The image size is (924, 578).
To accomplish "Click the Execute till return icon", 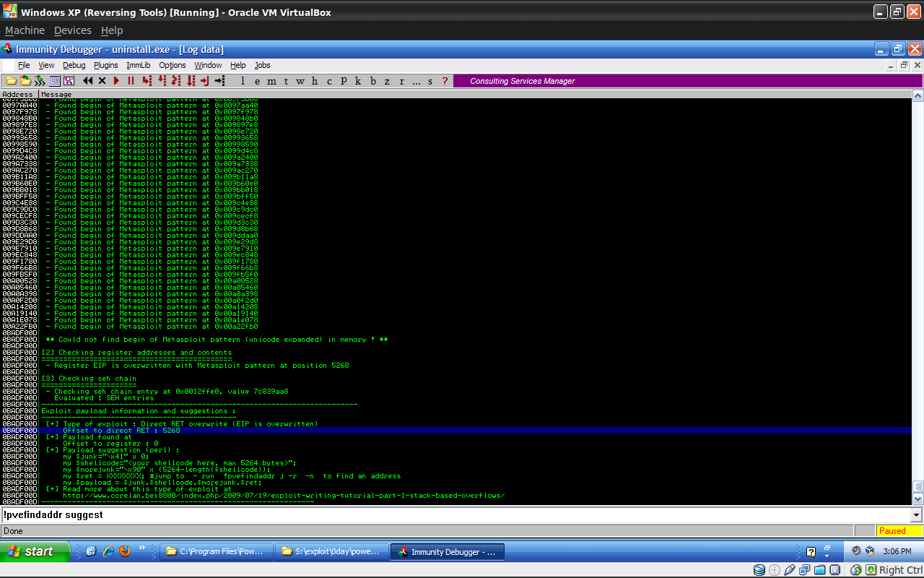I will click(x=205, y=81).
